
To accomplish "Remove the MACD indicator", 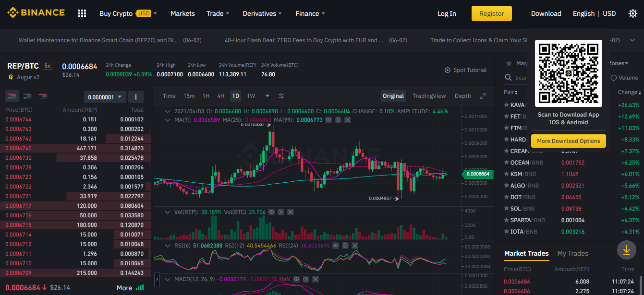I will (x=316, y=279).
